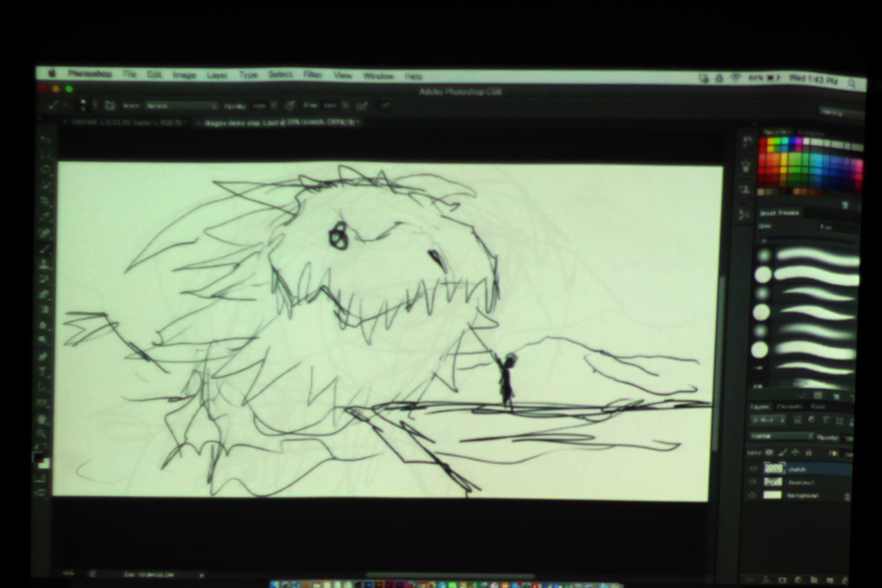Viewport: 882px width, 588px height.
Task: Toggle visibility of the Background layer
Action: pyautogui.click(x=752, y=495)
